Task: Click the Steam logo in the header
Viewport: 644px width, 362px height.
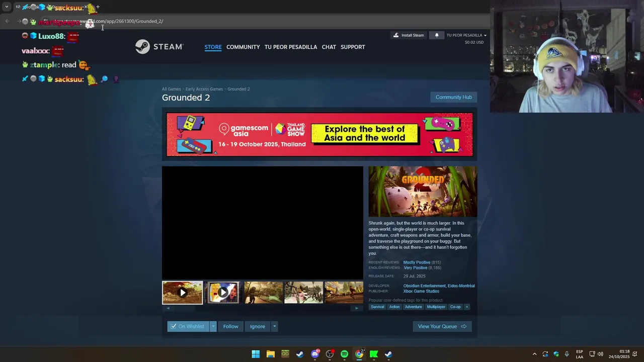Action: click(x=159, y=47)
